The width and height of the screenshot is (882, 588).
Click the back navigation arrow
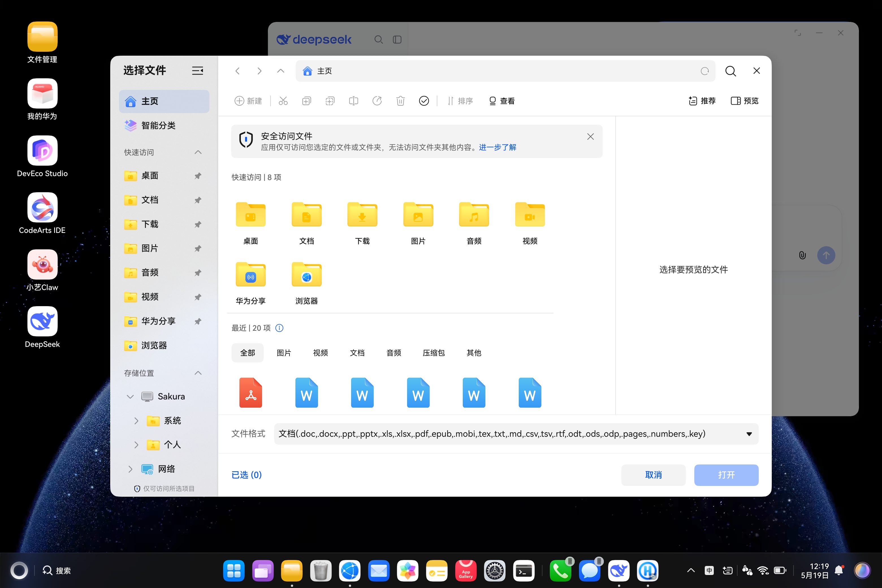coord(237,71)
